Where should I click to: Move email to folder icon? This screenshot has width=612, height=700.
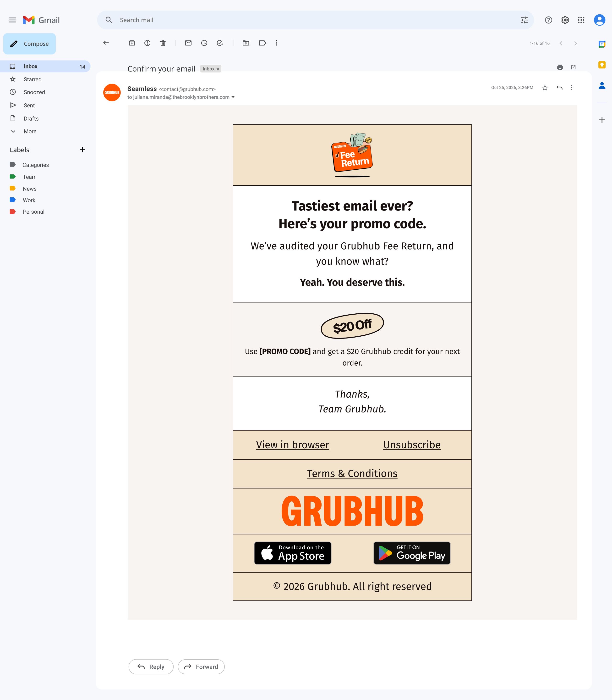[246, 43]
